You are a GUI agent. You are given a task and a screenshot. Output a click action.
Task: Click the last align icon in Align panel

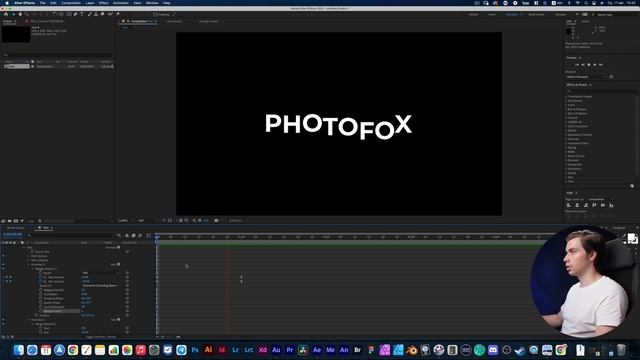(x=611, y=205)
